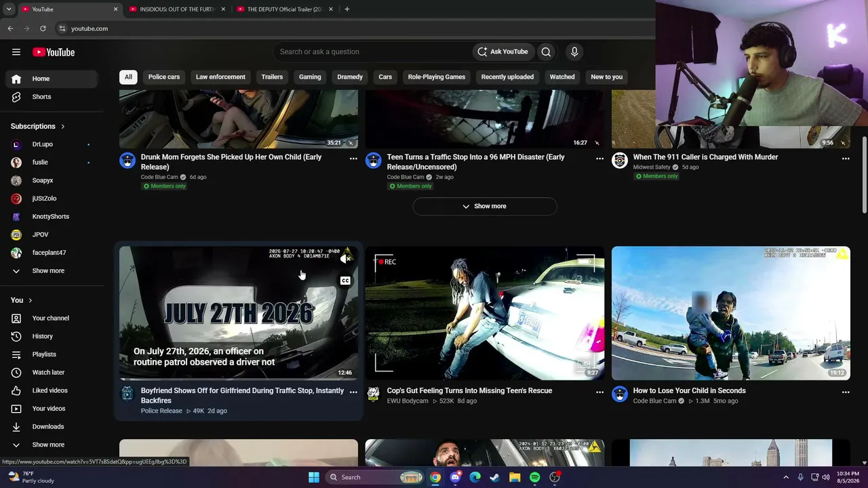The height and width of the screenshot is (488, 868).
Task: Select the Gaming filter chip
Action: pyautogui.click(x=310, y=77)
